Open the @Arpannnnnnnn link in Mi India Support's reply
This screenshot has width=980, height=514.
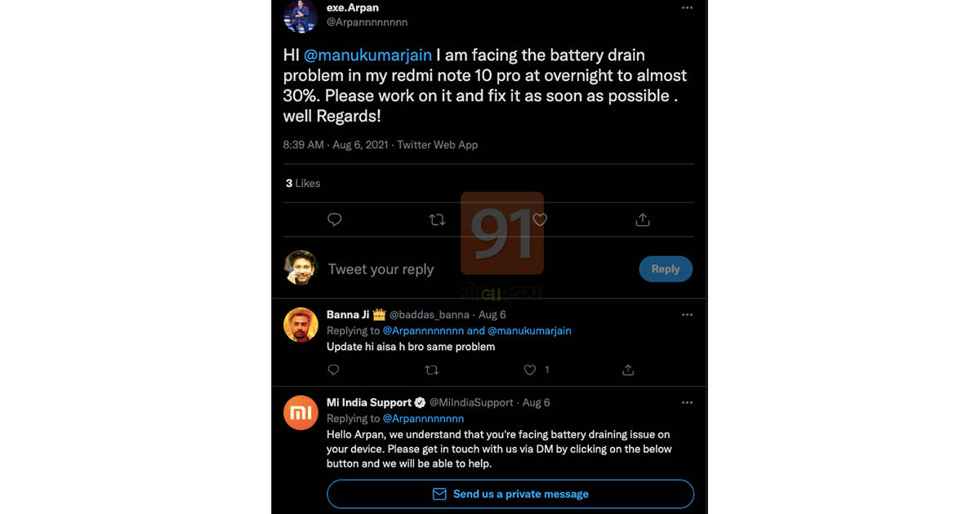[423, 419]
